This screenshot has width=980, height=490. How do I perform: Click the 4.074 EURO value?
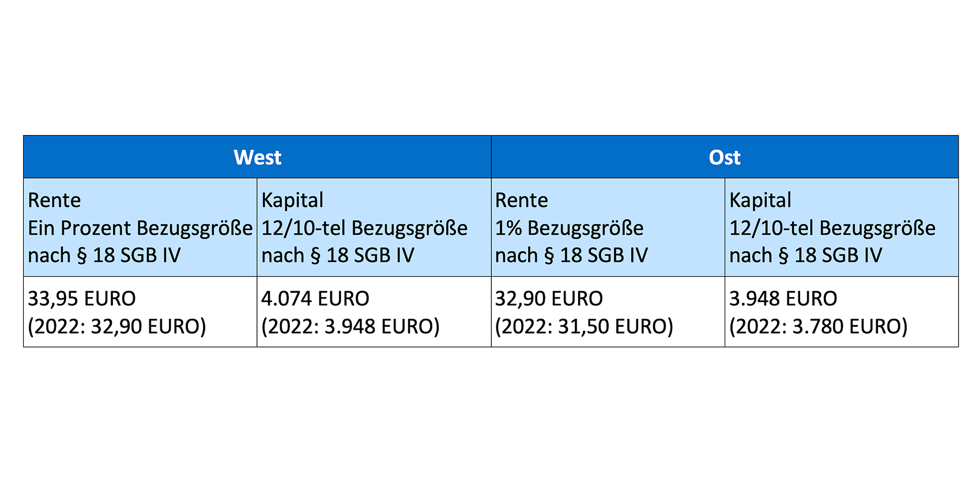click(315, 299)
